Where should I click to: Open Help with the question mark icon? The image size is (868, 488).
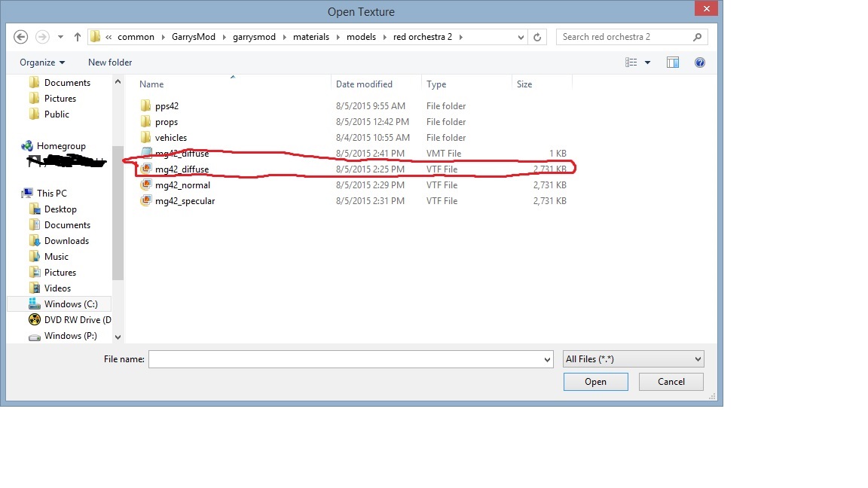click(700, 63)
